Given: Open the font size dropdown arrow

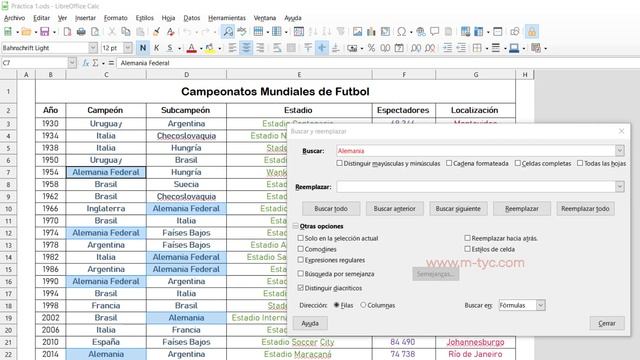Looking at the screenshot, I should [128, 48].
